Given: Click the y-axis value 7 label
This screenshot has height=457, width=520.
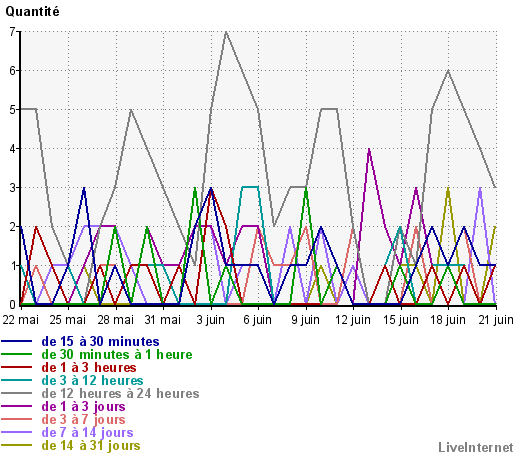Looking at the screenshot, I should pos(13,32).
